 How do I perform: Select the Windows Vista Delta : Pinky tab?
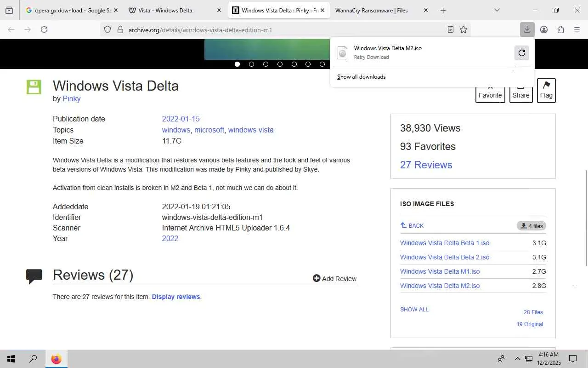(279, 10)
